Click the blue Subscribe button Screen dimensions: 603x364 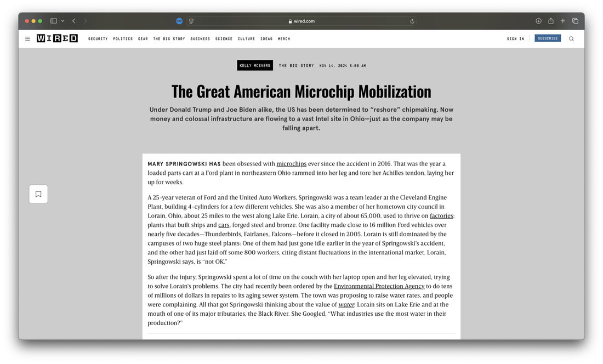pyautogui.click(x=548, y=38)
